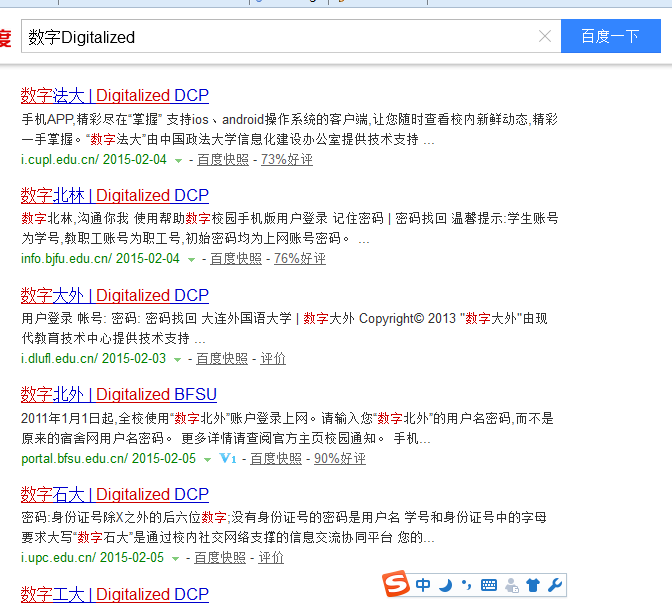Open the 数字工大 | Digitalized DCP result

pos(114,594)
